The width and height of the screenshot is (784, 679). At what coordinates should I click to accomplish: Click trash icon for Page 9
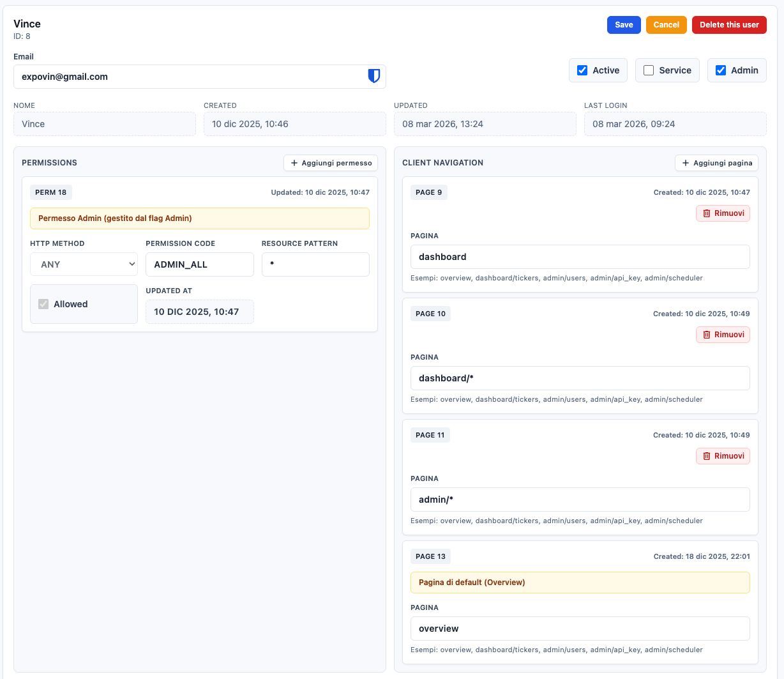tap(707, 213)
